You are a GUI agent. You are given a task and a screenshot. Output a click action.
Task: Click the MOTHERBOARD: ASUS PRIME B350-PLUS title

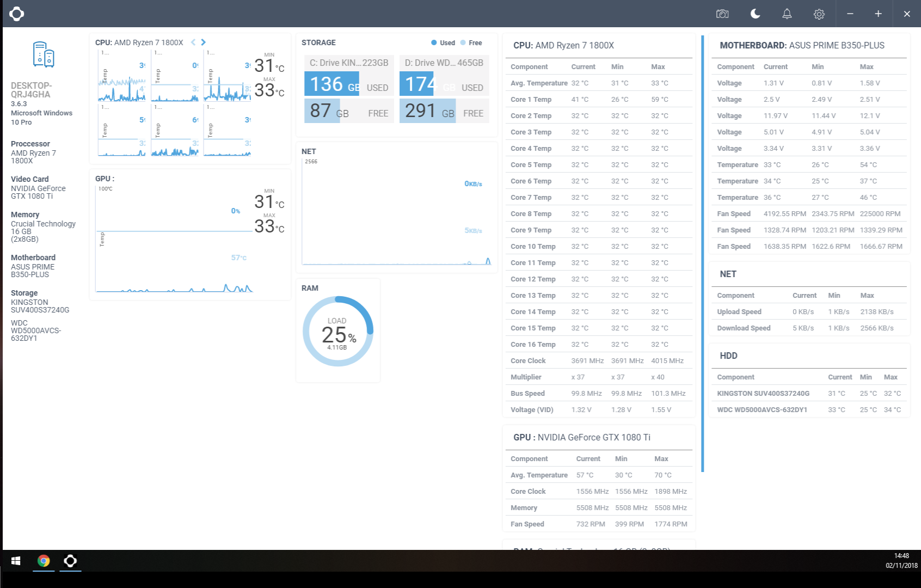[x=802, y=46]
